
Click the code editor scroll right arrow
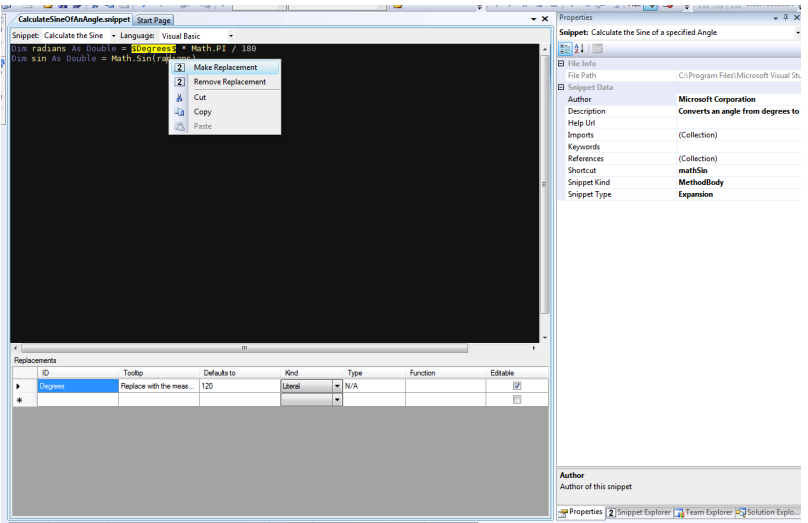point(534,348)
